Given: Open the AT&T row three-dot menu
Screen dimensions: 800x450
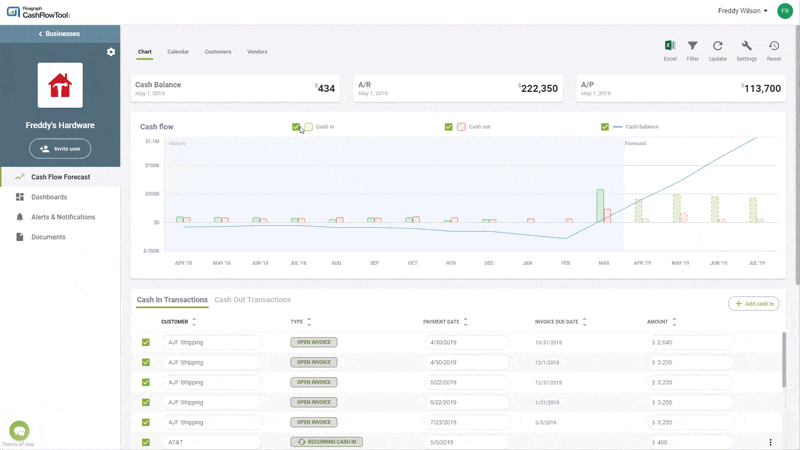Looking at the screenshot, I should pos(770,442).
